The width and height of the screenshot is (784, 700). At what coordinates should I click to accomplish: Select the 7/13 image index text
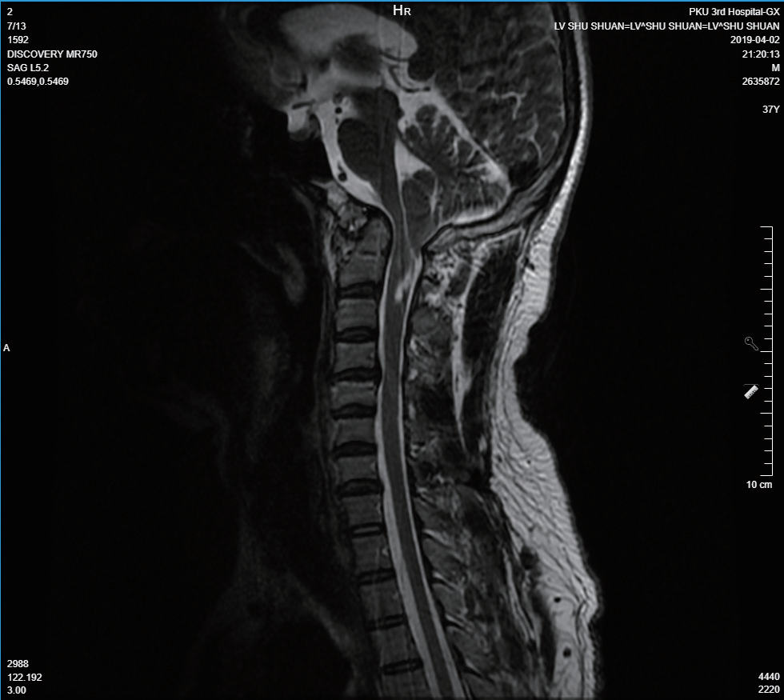pyautogui.click(x=16, y=26)
